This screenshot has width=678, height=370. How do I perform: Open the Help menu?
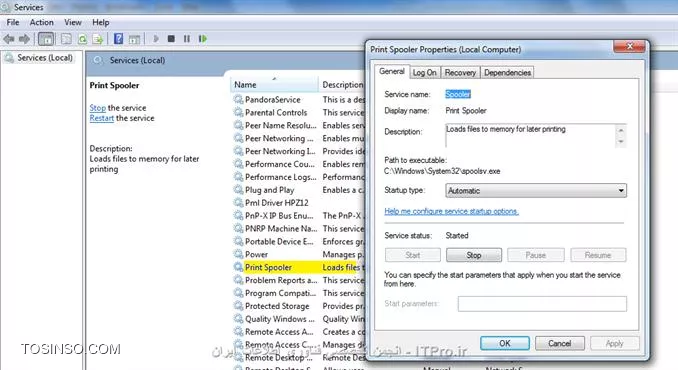(100, 22)
